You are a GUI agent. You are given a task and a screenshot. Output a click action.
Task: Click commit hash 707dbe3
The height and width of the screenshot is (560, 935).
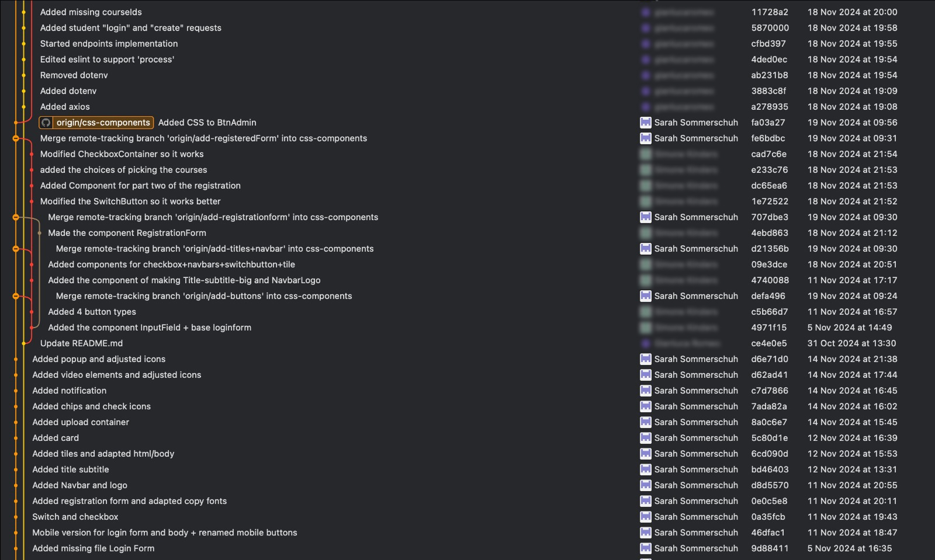point(769,217)
